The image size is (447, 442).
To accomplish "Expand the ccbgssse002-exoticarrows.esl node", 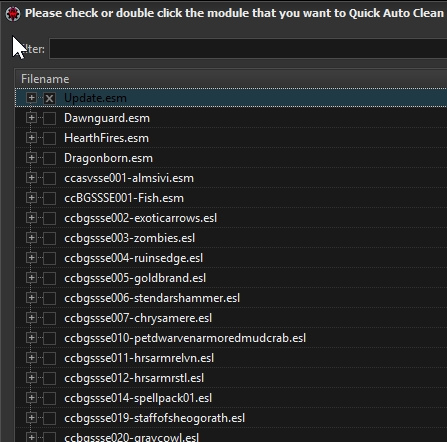I will (31, 218).
